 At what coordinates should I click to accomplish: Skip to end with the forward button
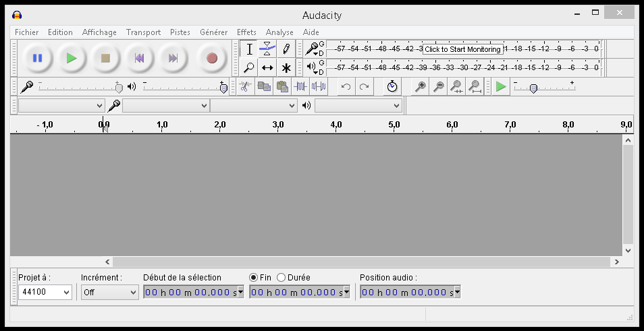173,58
